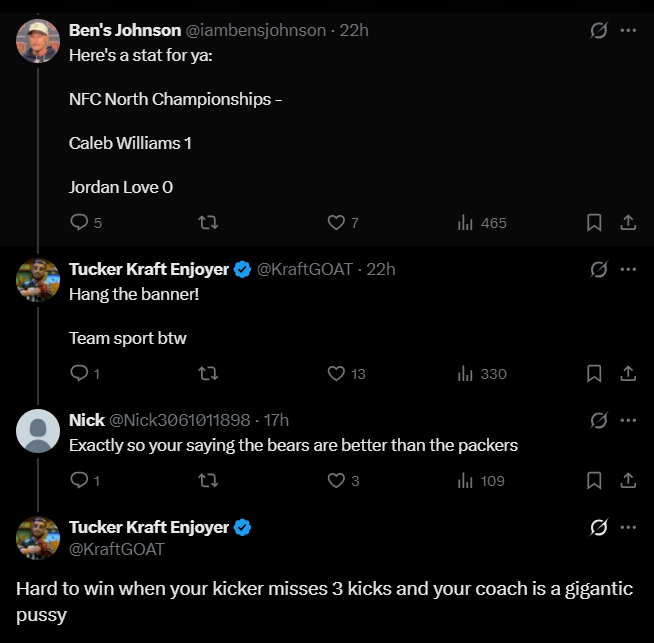The width and height of the screenshot is (654, 643).
Task: Share Ben's Johnson's tweet
Action: click(628, 223)
